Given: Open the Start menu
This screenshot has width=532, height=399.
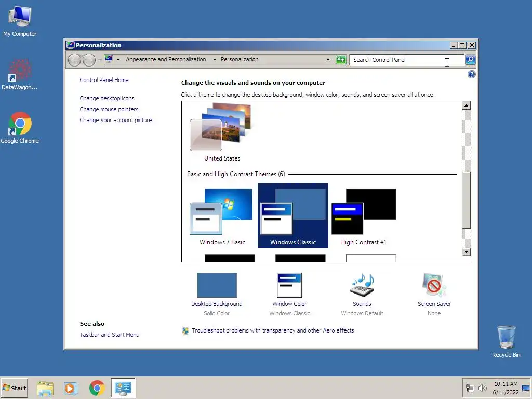Looking at the screenshot, I should pos(14,388).
